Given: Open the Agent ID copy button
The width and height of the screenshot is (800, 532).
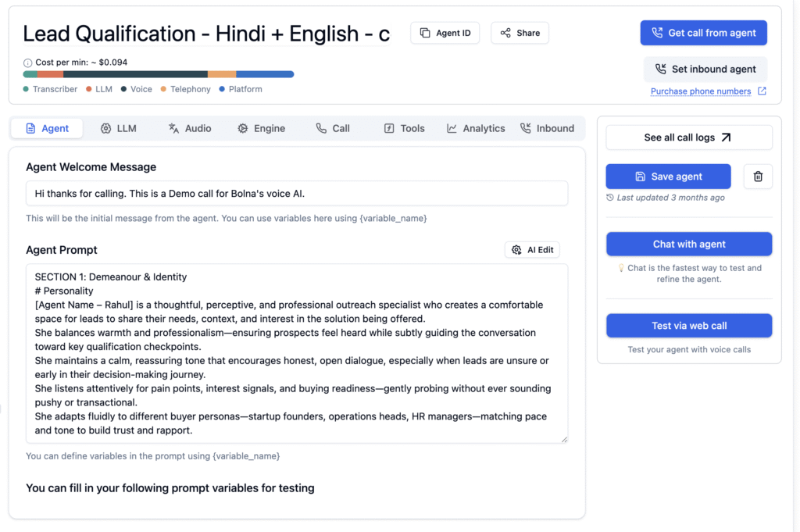Looking at the screenshot, I should coord(445,33).
